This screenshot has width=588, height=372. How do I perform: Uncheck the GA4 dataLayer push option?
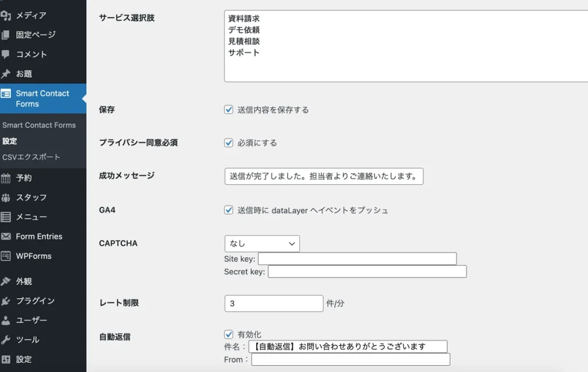tap(229, 210)
